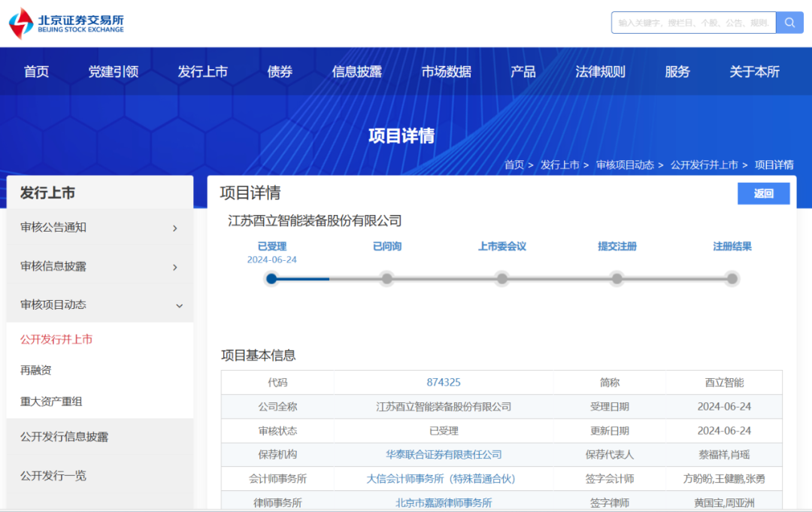
Task: Click the 注册结果 stage label
Action: 732,247
